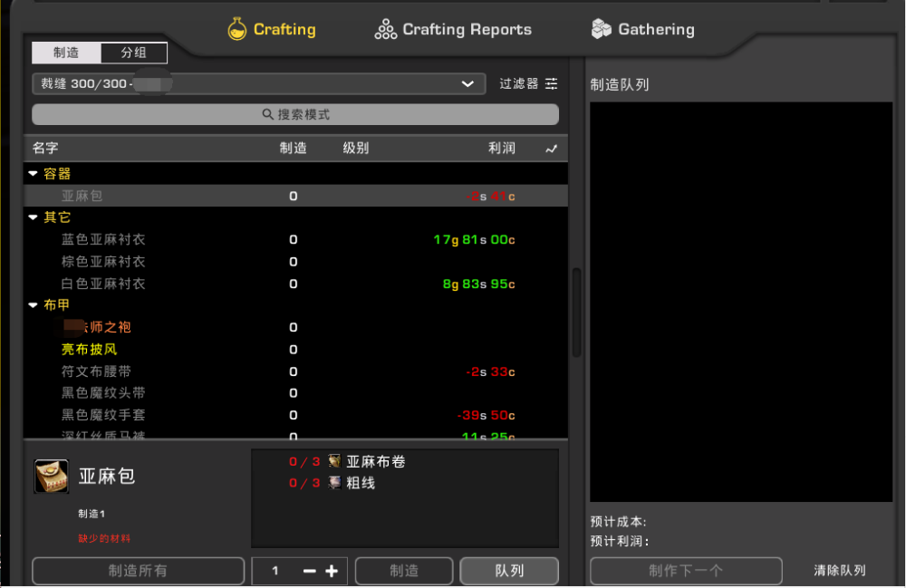Collapse the 其它 category

tap(33, 217)
